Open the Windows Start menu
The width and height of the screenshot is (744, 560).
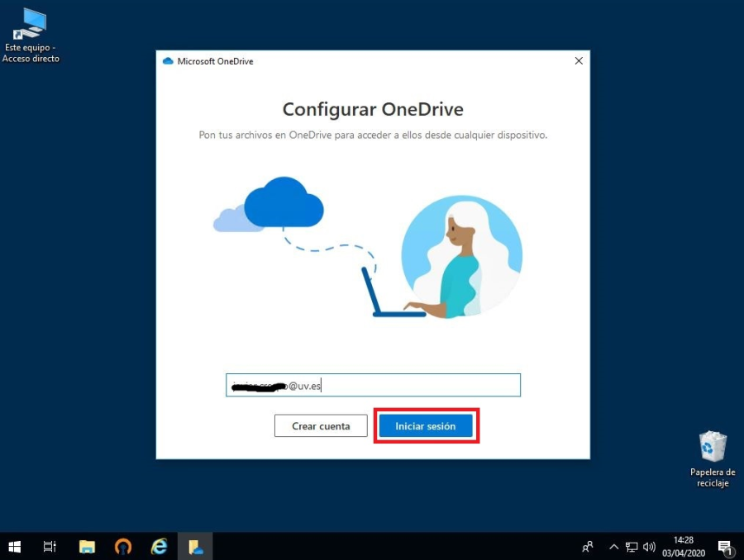[x=15, y=547]
